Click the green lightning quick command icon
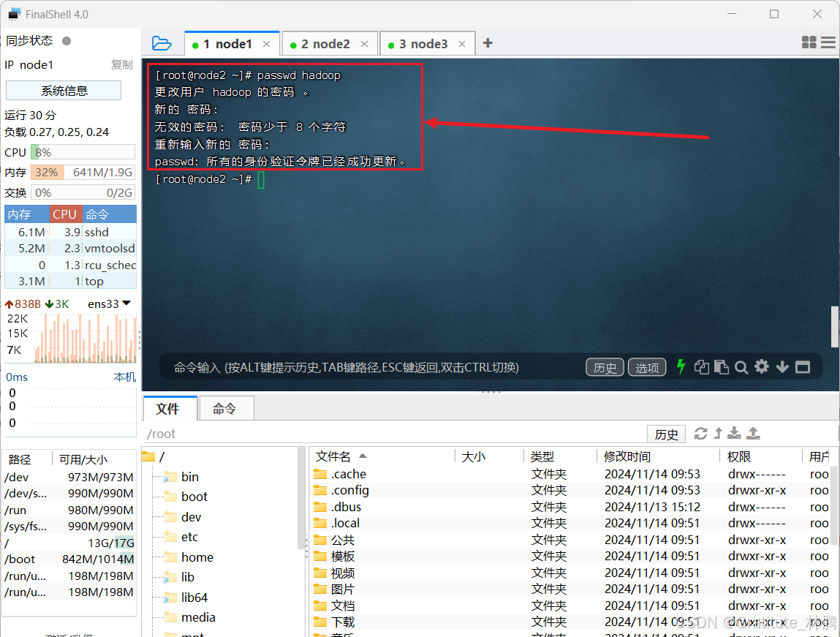This screenshot has height=637, width=840. tap(681, 367)
